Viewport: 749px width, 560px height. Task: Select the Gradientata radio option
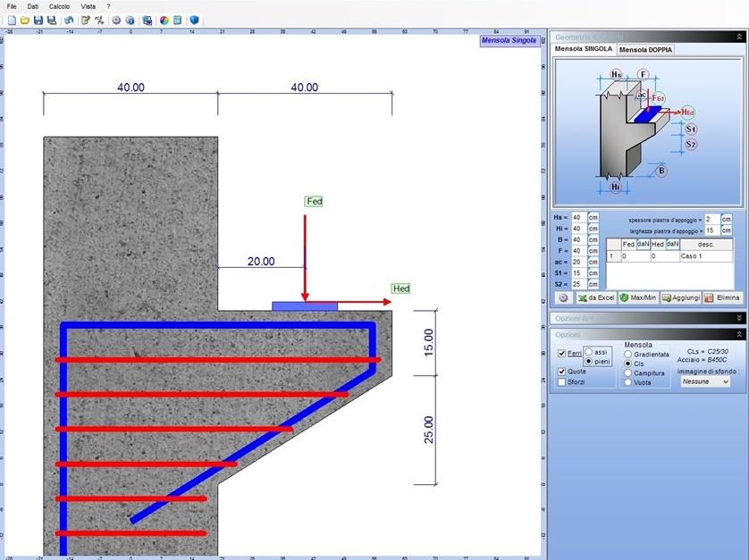click(627, 355)
